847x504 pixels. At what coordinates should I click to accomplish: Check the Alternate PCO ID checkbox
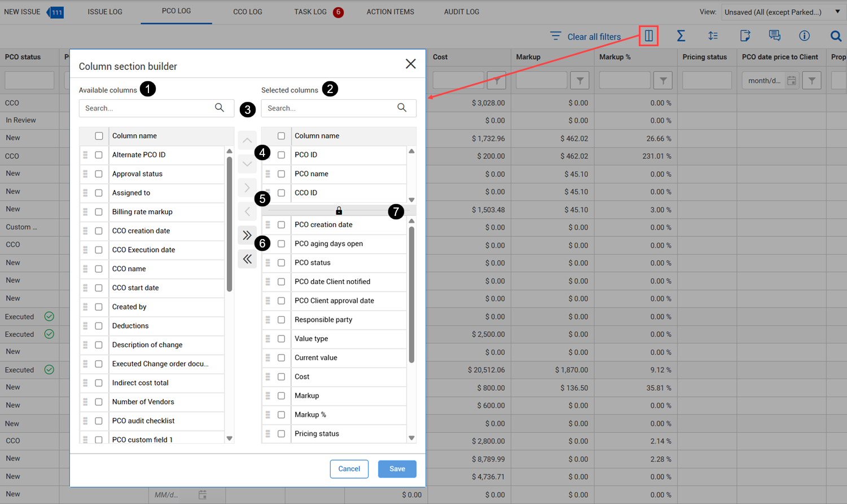(x=99, y=155)
